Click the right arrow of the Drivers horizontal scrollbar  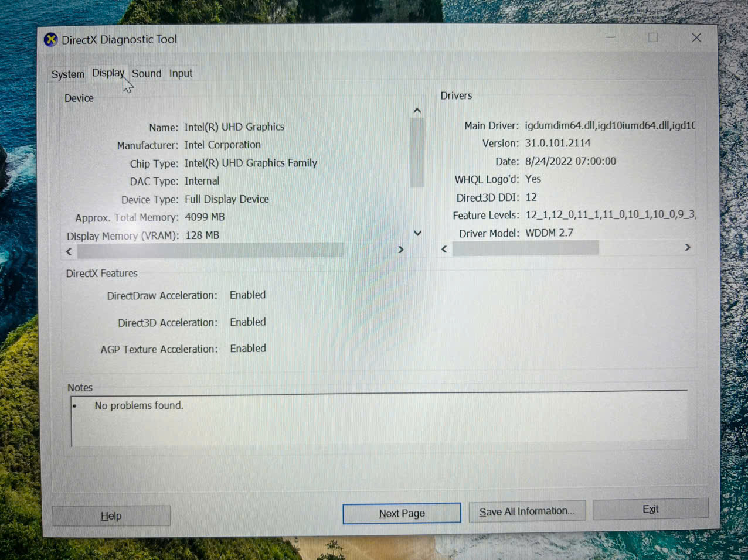point(687,247)
